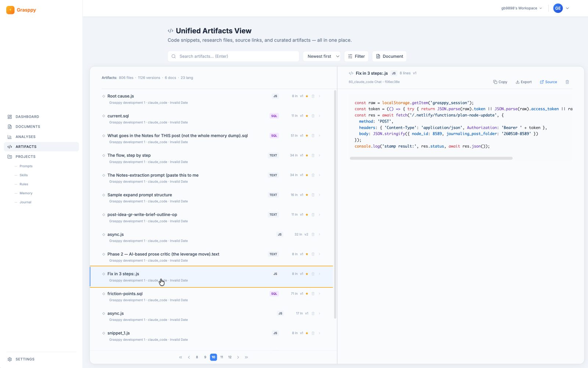Go to Documents in the sidebar
The image size is (588, 368).
point(42,127)
